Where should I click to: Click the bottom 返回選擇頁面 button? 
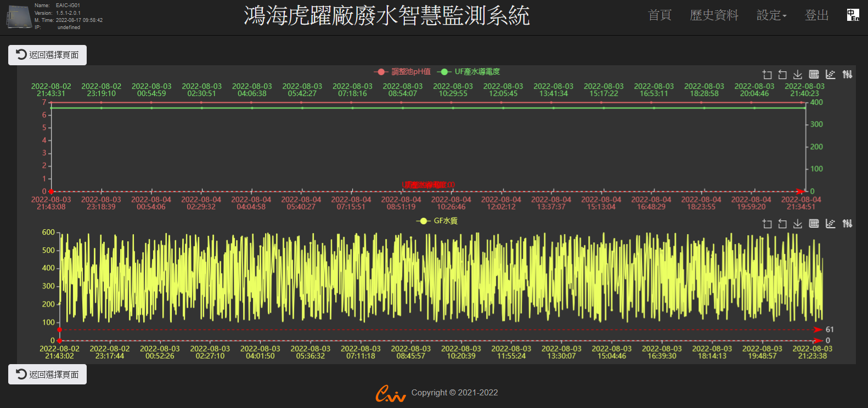click(47, 375)
